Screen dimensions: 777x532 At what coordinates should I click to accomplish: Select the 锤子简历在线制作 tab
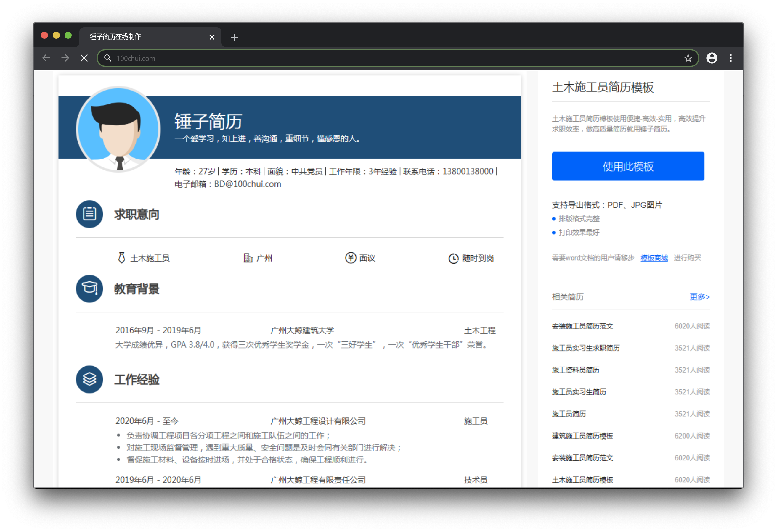click(150, 37)
